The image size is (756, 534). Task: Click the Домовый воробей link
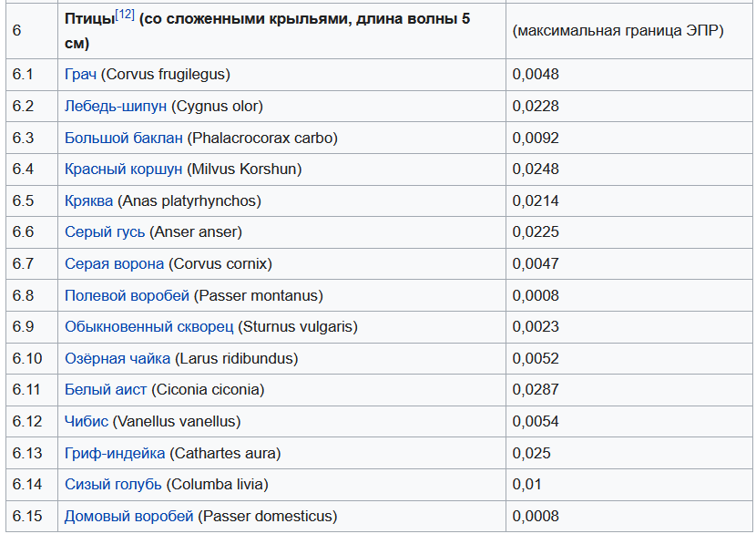128,517
